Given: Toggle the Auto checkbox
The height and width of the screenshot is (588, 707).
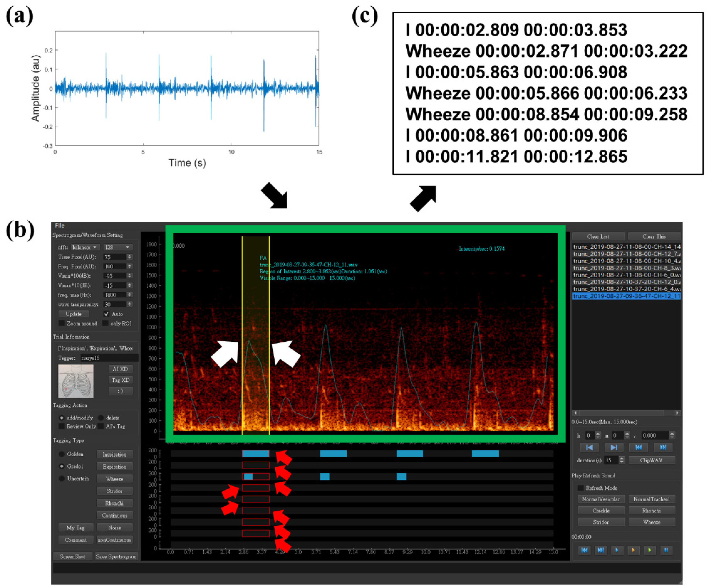Looking at the screenshot, I should [106, 314].
